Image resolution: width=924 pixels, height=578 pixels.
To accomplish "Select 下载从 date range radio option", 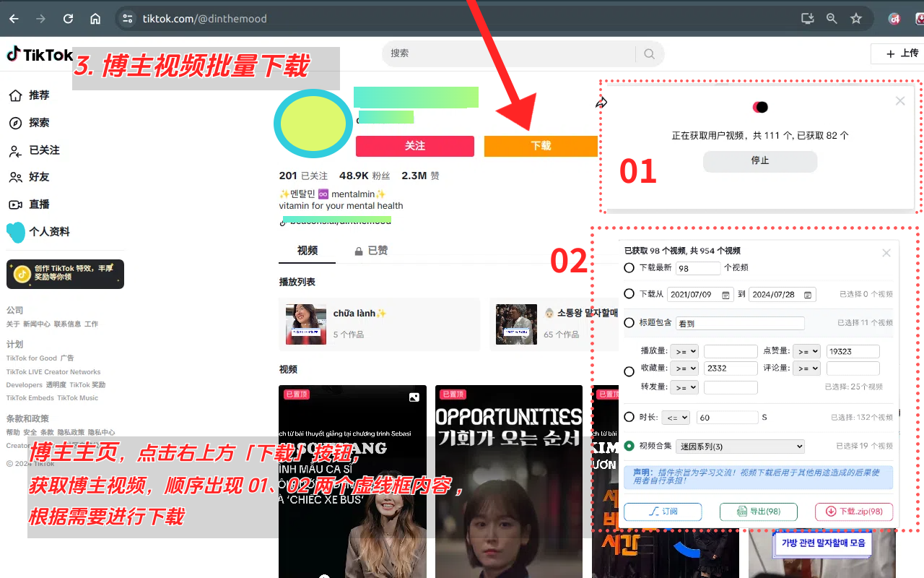I will pos(629,294).
